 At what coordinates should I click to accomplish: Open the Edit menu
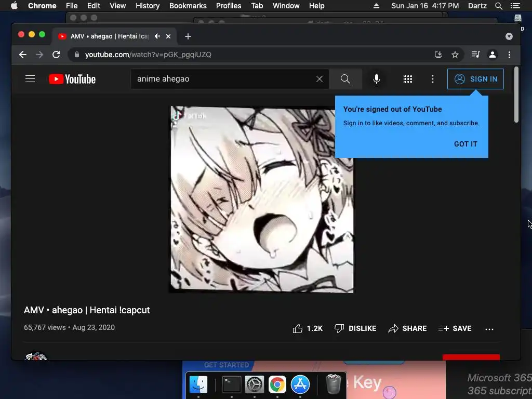pos(94,6)
